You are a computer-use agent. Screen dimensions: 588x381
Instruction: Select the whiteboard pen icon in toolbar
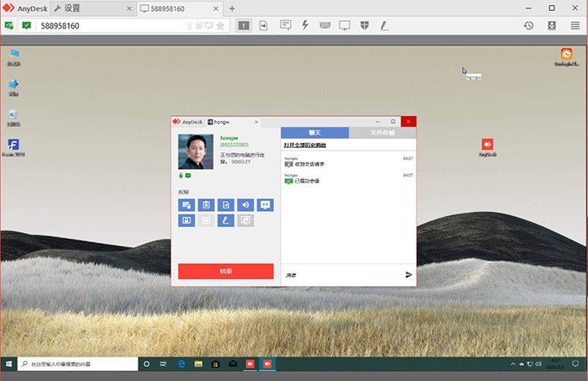coord(384,25)
